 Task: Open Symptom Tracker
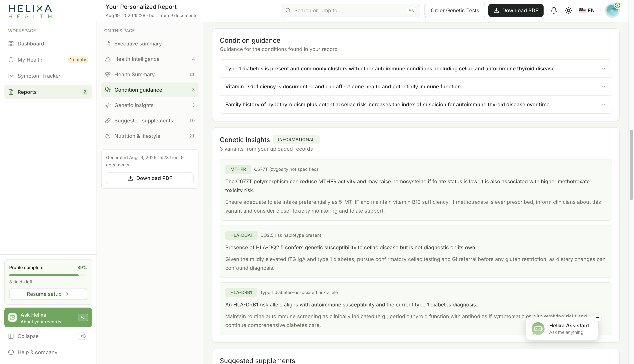tap(48, 76)
